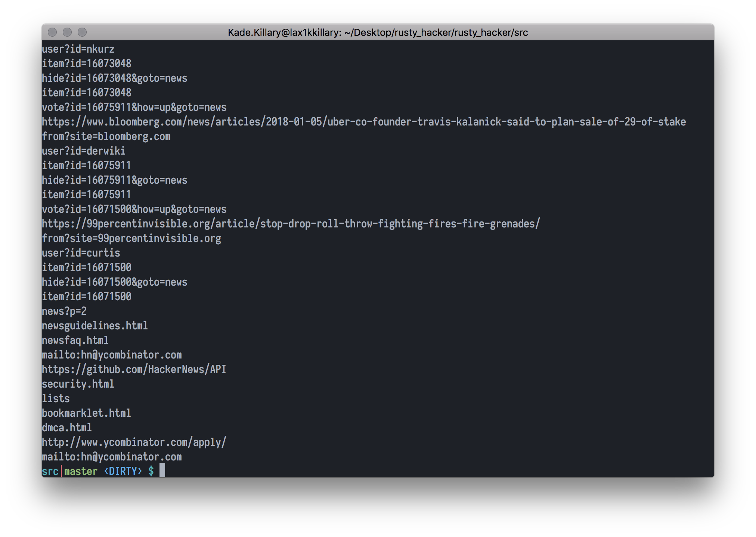
Task: Click the user?id=nkurz line
Action: (78, 49)
